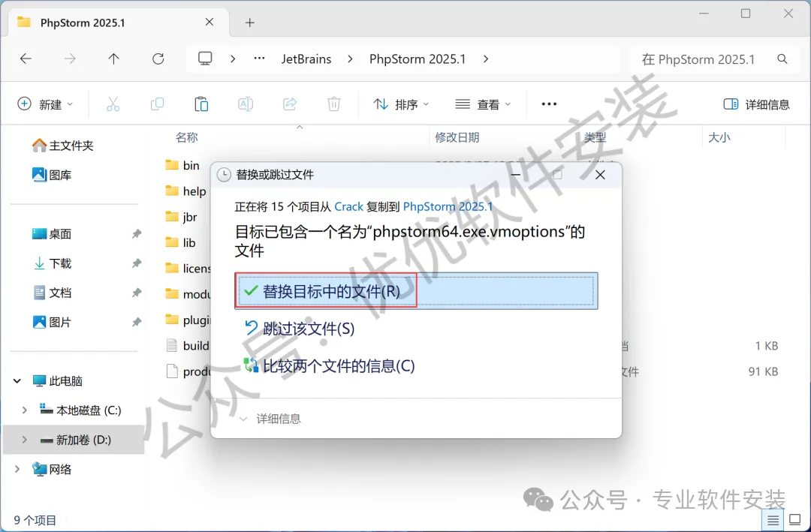Screen dimensions: 811x532
Task: Go back with the left arrow
Action: click(26, 59)
